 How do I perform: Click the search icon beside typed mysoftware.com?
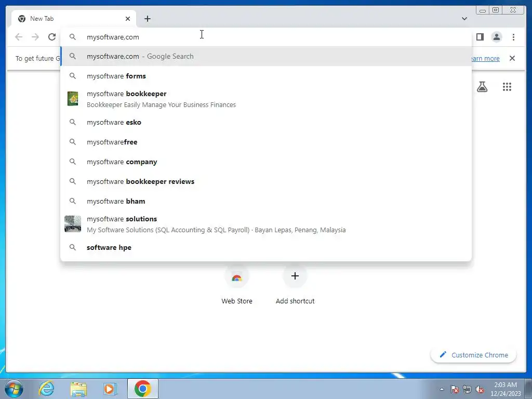click(73, 37)
